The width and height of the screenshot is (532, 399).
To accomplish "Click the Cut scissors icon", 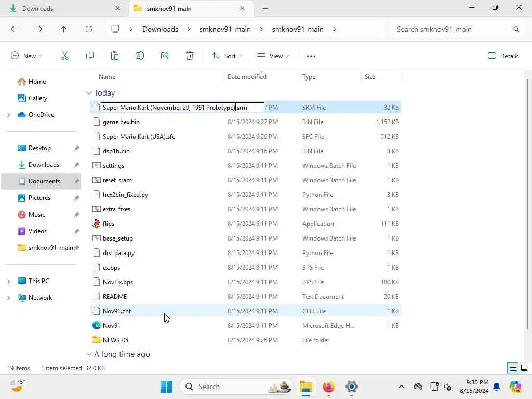I will click(64, 56).
